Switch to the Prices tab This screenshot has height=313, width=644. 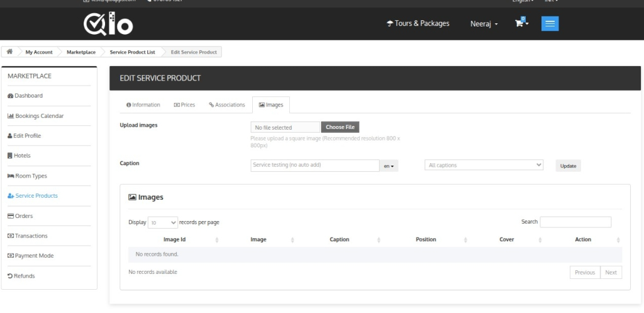tap(184, 105)
